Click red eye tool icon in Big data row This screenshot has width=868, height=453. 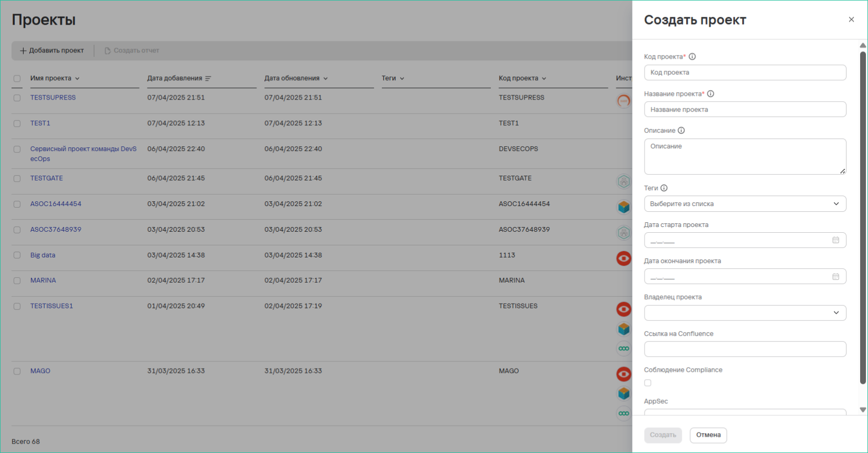[623, 258]
